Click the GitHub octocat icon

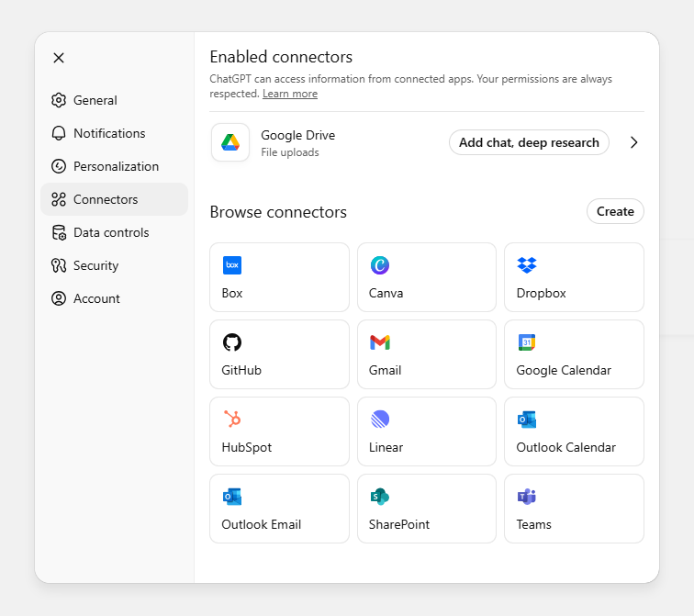(232, 342)
